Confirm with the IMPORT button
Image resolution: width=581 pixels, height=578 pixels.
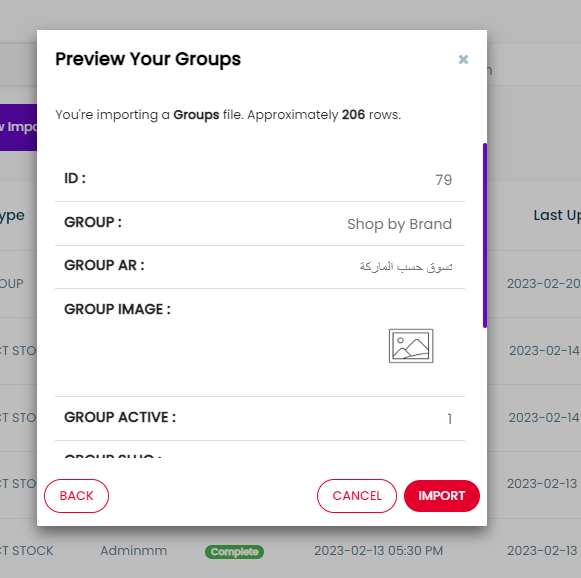442,496
